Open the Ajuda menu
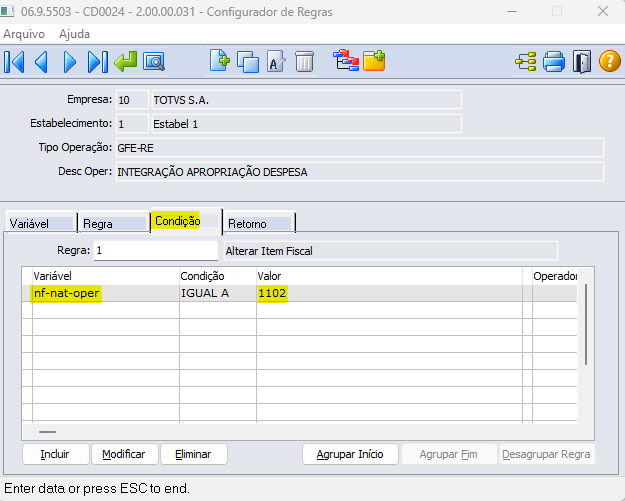The height and width of the screenshot is (501, 625). [75, 34]
